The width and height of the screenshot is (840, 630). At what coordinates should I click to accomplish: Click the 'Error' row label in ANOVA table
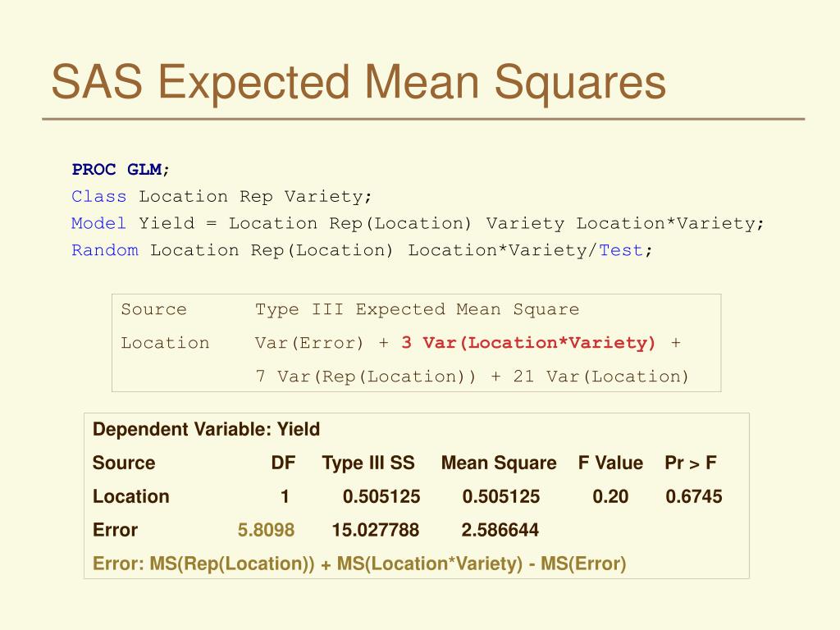tap(115, 531)
